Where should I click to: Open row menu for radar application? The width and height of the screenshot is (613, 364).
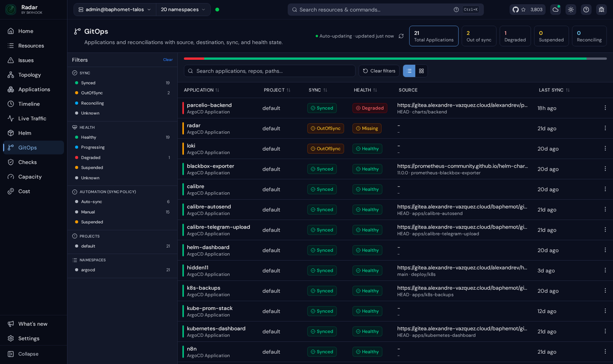605,128
